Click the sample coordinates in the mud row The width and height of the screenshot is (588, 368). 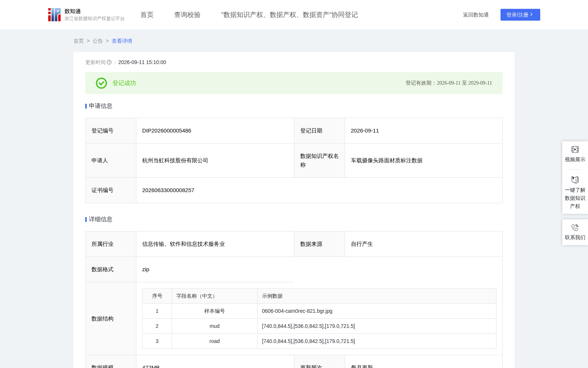[x=308, y=326]
